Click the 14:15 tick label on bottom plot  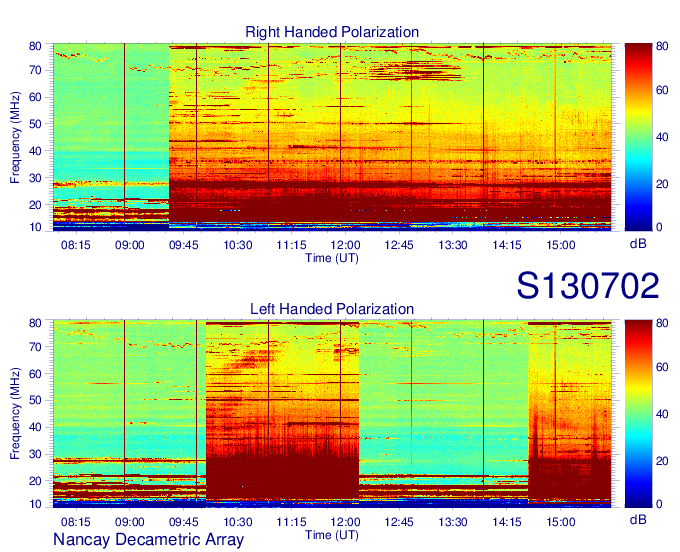pyautogui.click(x=507, y=522)
